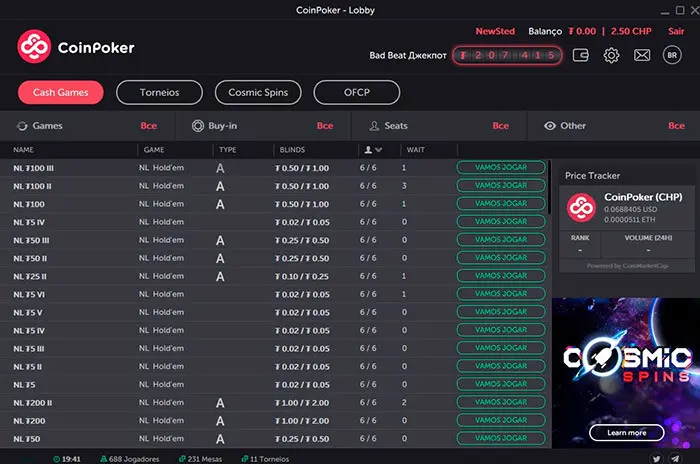Image resolution: width=700 pixels, height=464 pixels.
Task: Click the 11 Torneios status icon
Action: [x=245, y=459]
